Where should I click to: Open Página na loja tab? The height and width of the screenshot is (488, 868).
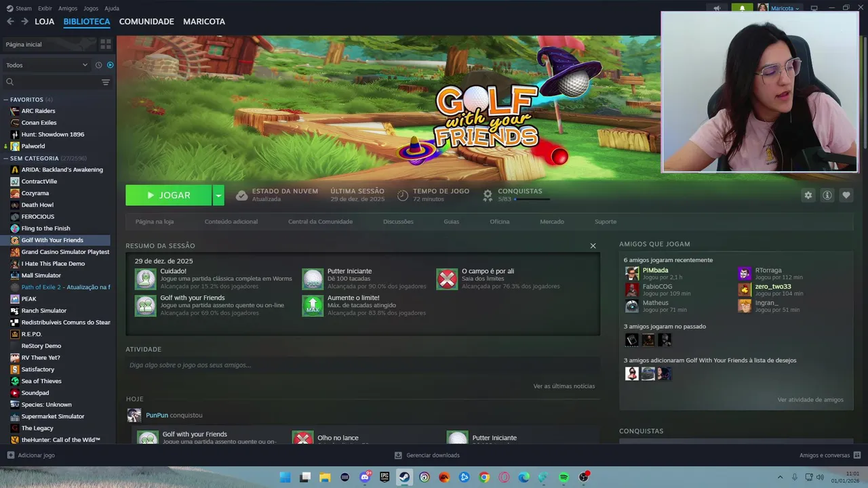pyautogui.click(x=155, y=222)
